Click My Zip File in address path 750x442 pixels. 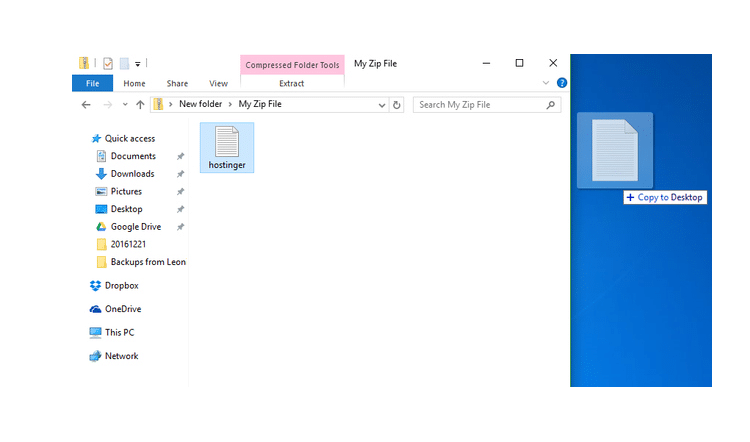click(260, 104)
